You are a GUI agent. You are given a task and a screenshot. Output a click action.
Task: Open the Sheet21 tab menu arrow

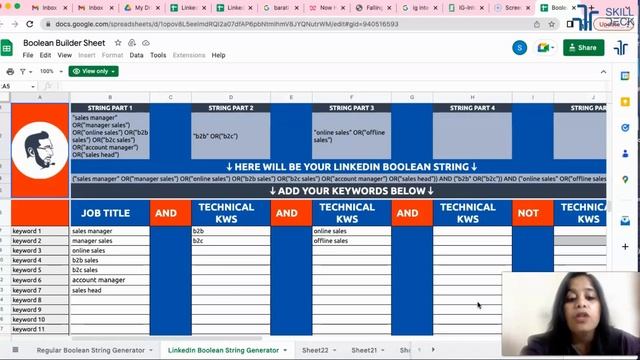pos(382,350)
